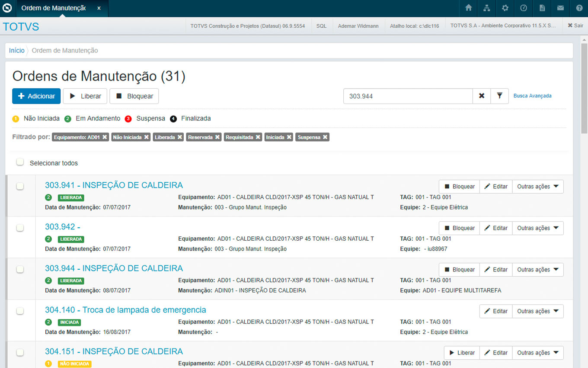Screen dimensions: 588x368
Task: Click the Adicionar button
Action: click(36, 96)
